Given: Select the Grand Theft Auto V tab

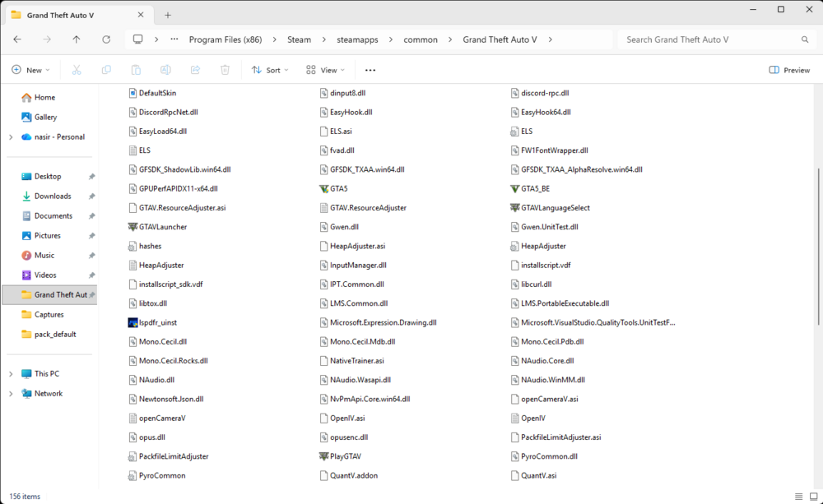Looking at the screenshot, I should (79, 15).
